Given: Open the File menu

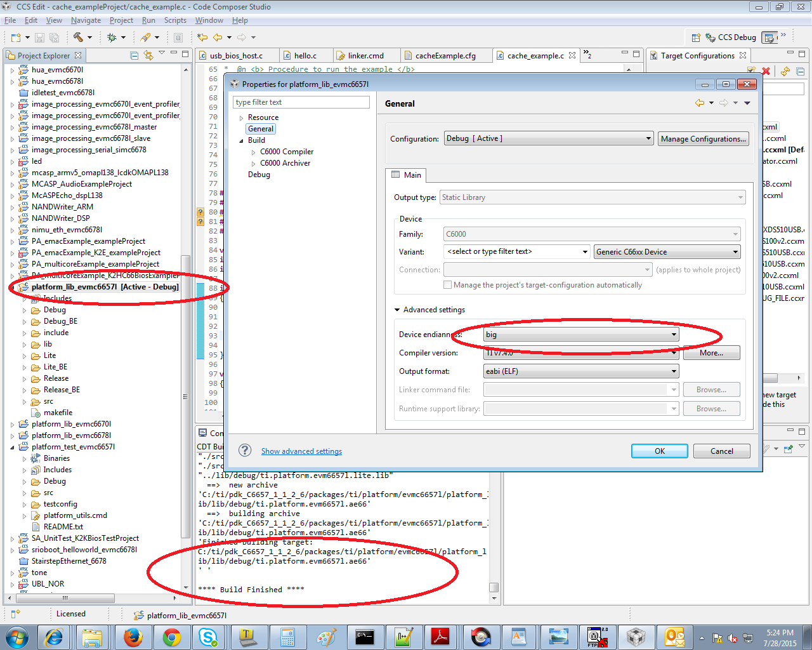Looking at the screenshot, I should point(10,20).
